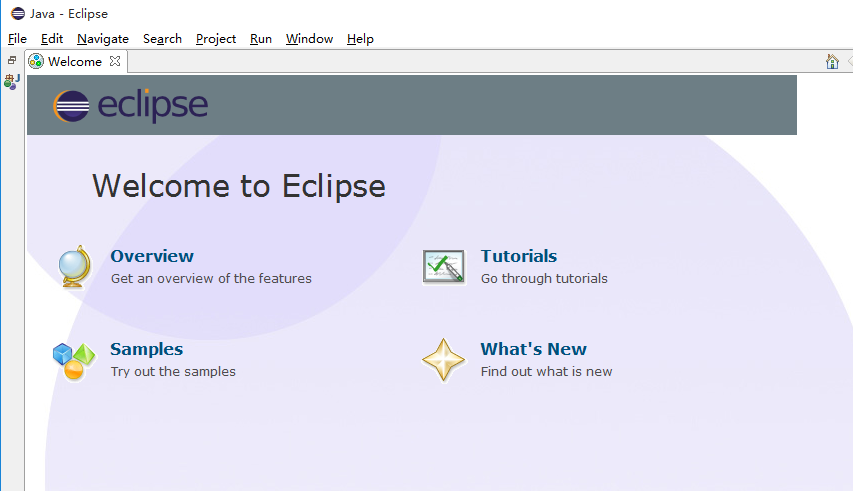
Task: Open the Edit menu
Action: (52, 39)
